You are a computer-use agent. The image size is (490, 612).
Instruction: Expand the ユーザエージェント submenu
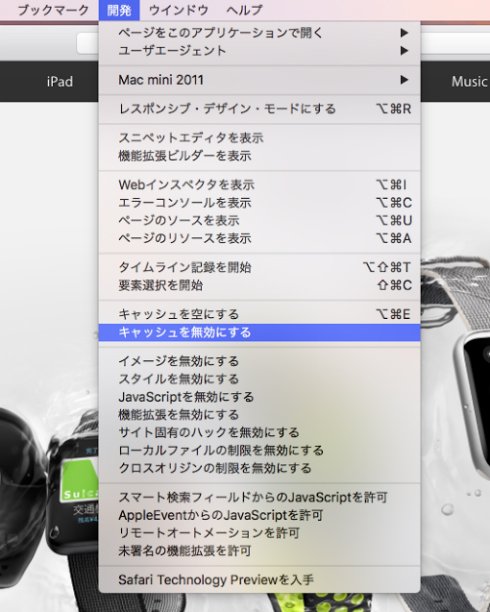[x=260, y=51]
